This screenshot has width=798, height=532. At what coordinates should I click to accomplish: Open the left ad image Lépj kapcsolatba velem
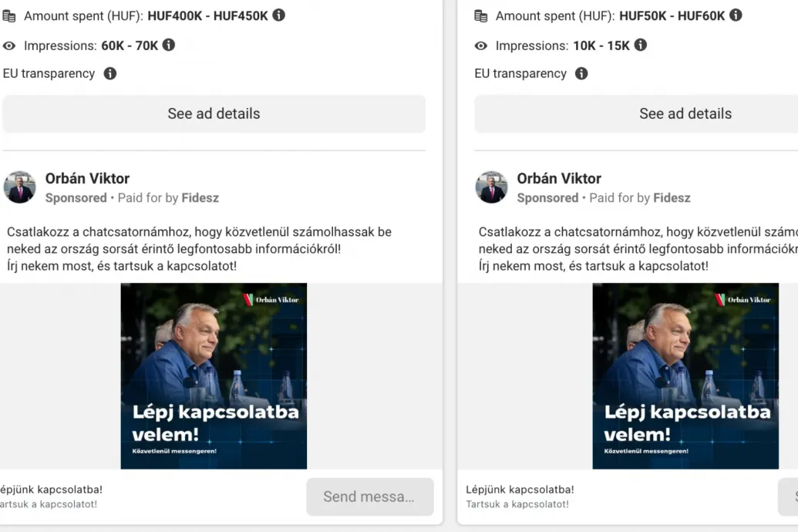(x=214, y=375)
